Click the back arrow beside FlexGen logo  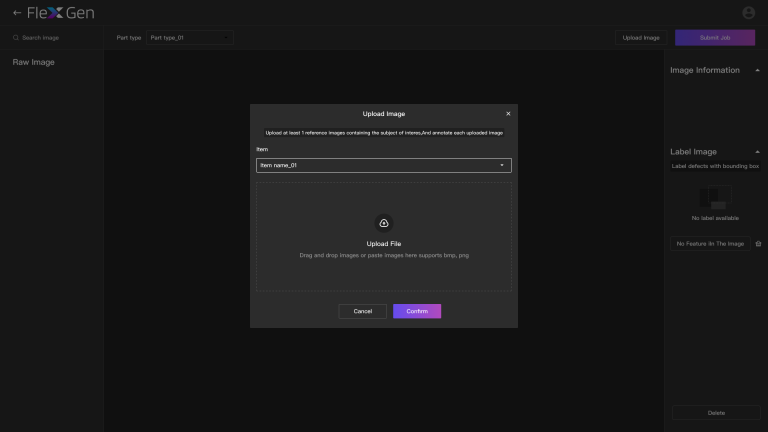[x=17, y=13]
